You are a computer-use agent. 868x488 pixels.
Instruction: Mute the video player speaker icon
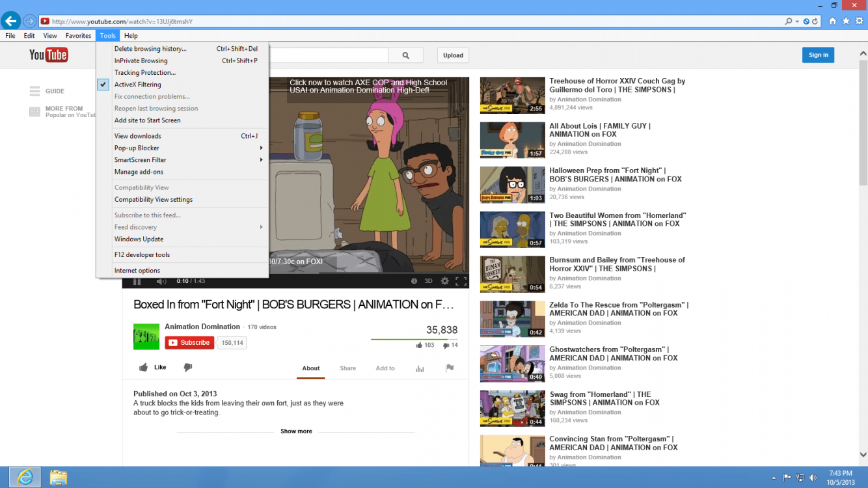(161, 281)
